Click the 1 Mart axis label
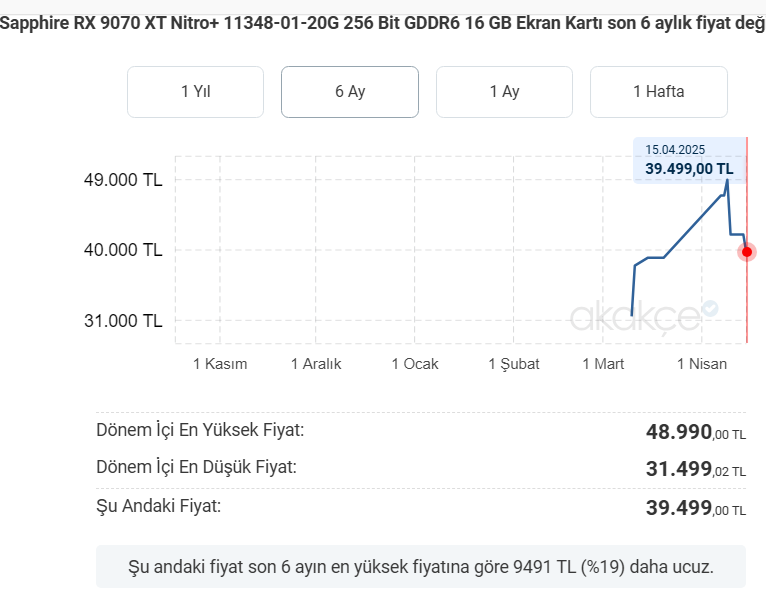Image resolution: width=766 pixels, height=590 pixels. [603, 364]
